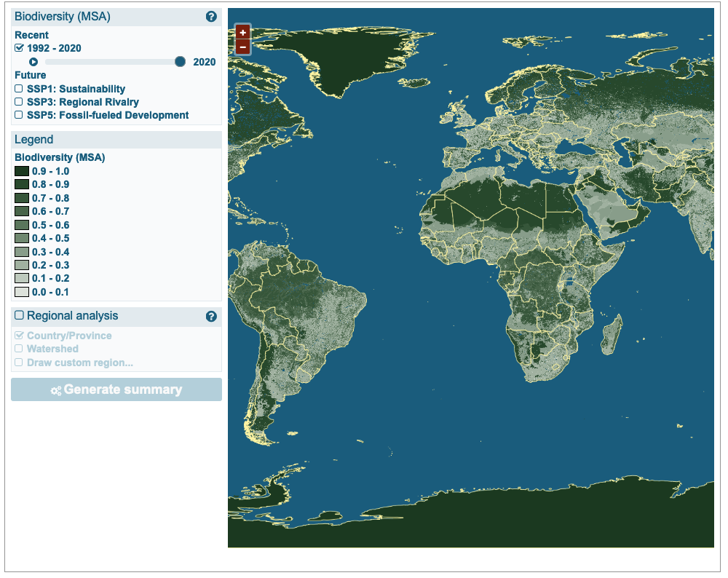The image size is (728, 578).
Task: Toggle the Regional analysis checkbox
Action: point(20,315)
